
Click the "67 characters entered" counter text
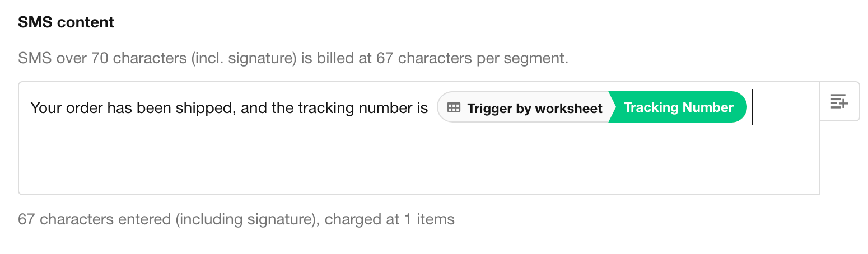click(94, 219)
